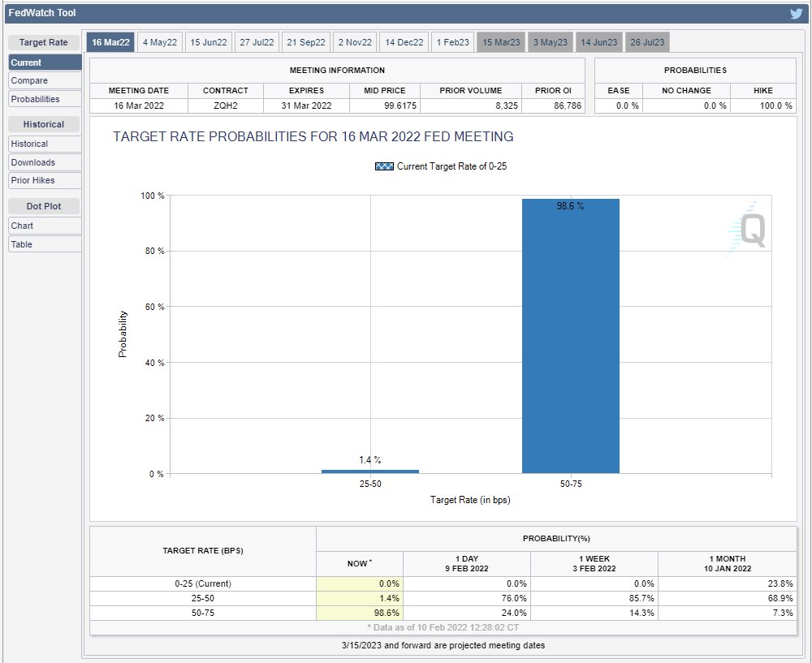Click the legend label Current Target Rate of 0-25
812x663 pixels.
451,166
